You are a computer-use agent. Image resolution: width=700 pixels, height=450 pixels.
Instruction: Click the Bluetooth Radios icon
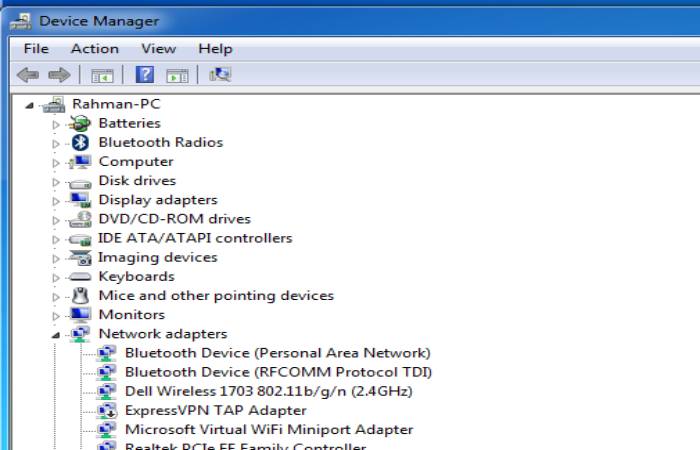coord(80,142)
